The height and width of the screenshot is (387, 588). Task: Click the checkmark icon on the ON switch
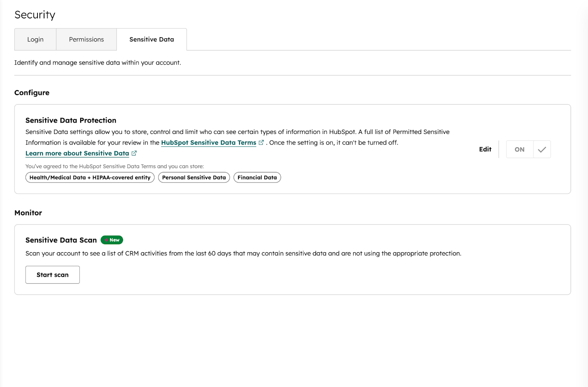541,149
